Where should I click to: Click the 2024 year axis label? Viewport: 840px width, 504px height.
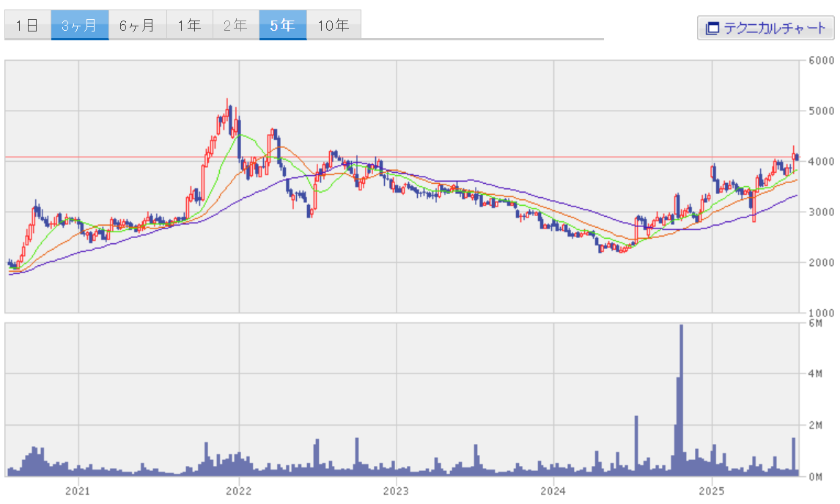coord(553,491)
